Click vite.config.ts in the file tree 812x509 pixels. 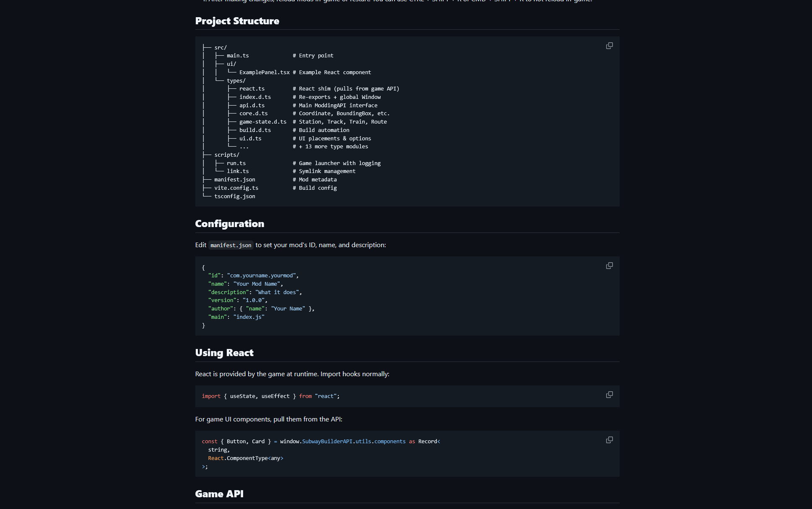[236, 188]
